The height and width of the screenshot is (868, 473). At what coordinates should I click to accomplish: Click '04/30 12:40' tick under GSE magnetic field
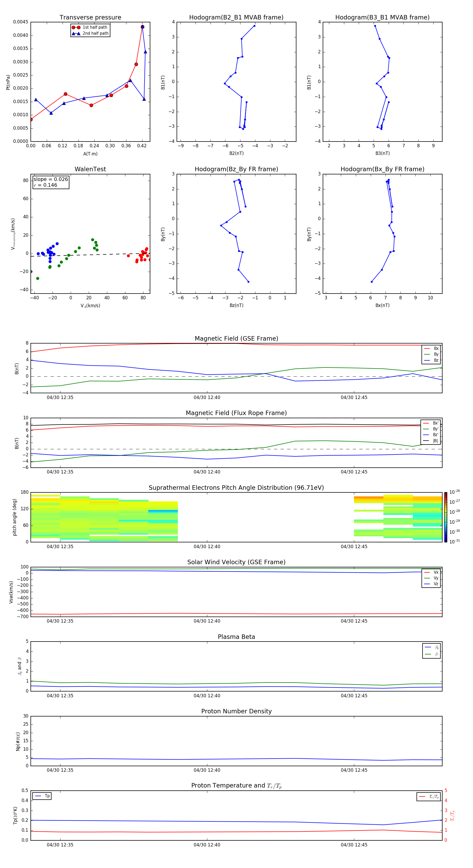click(207, 398)
